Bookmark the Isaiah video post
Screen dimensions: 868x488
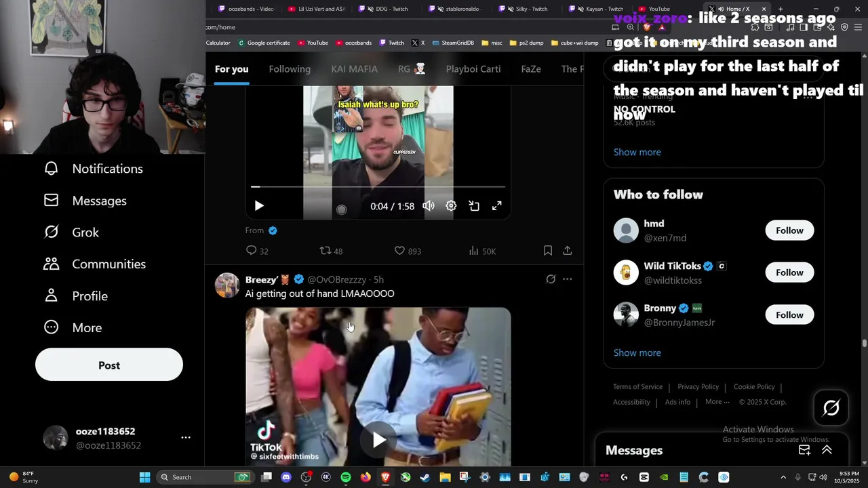(x=548, y=251)
